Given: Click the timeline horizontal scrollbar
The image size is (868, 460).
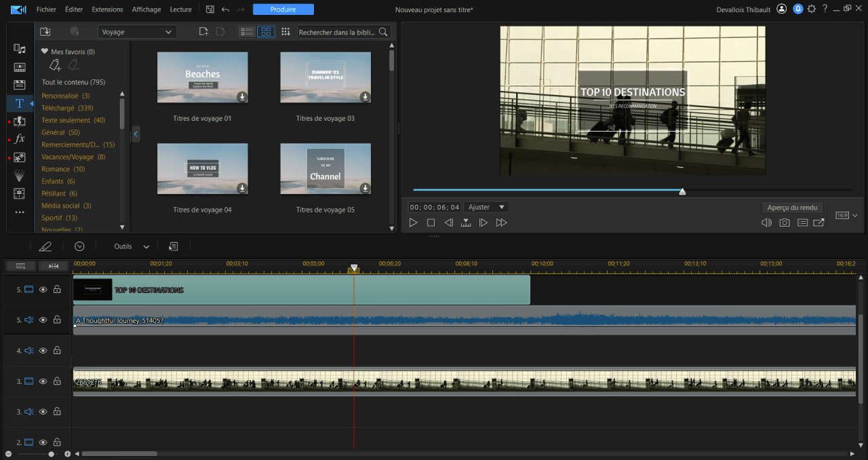Looking at the screenshot, I should pos(119,454).
